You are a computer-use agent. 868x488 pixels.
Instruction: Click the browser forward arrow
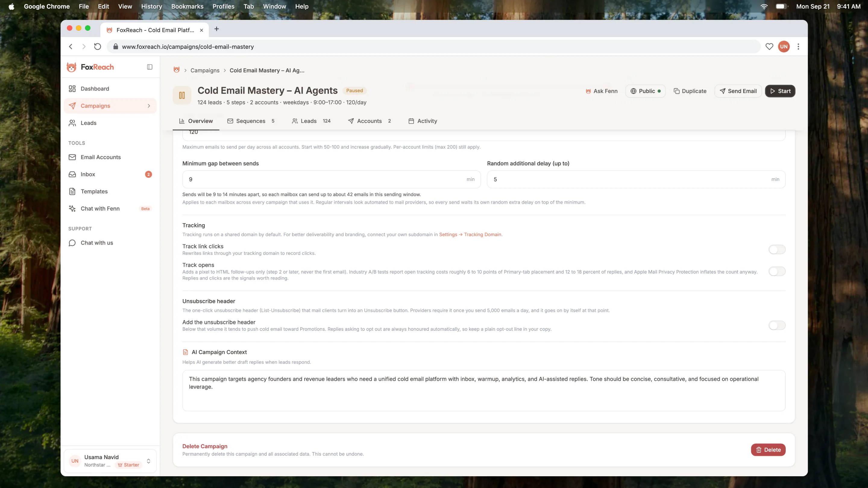[x=84, y=46]
